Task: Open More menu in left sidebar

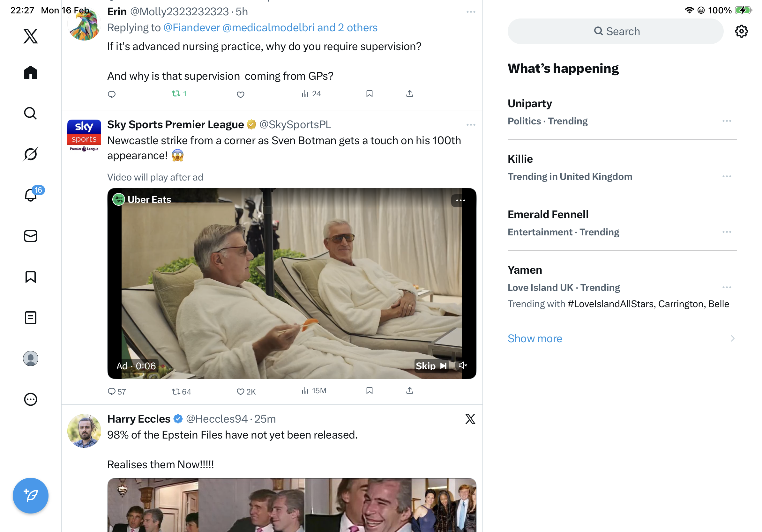Action: pyautogui.click(x=31, y=399)
